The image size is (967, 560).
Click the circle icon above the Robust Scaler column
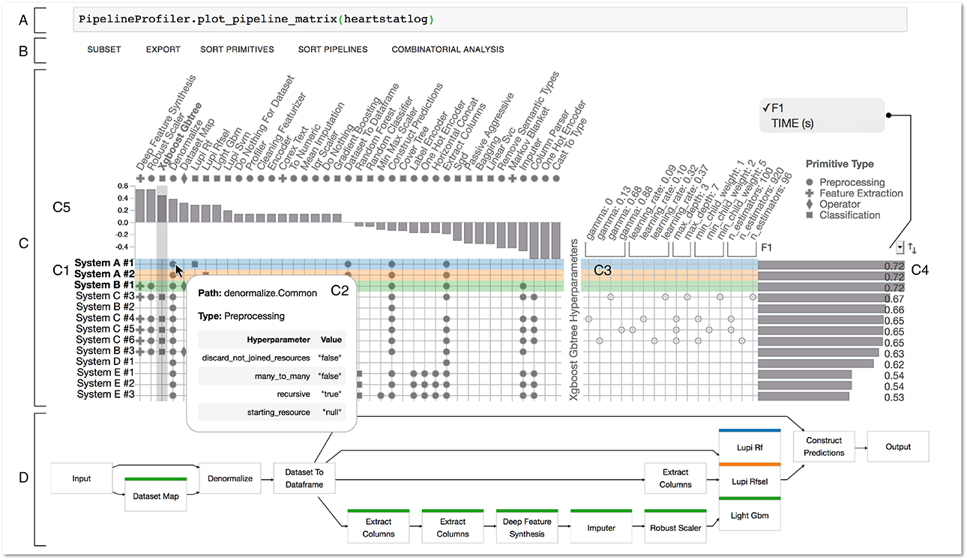[151, 178]
